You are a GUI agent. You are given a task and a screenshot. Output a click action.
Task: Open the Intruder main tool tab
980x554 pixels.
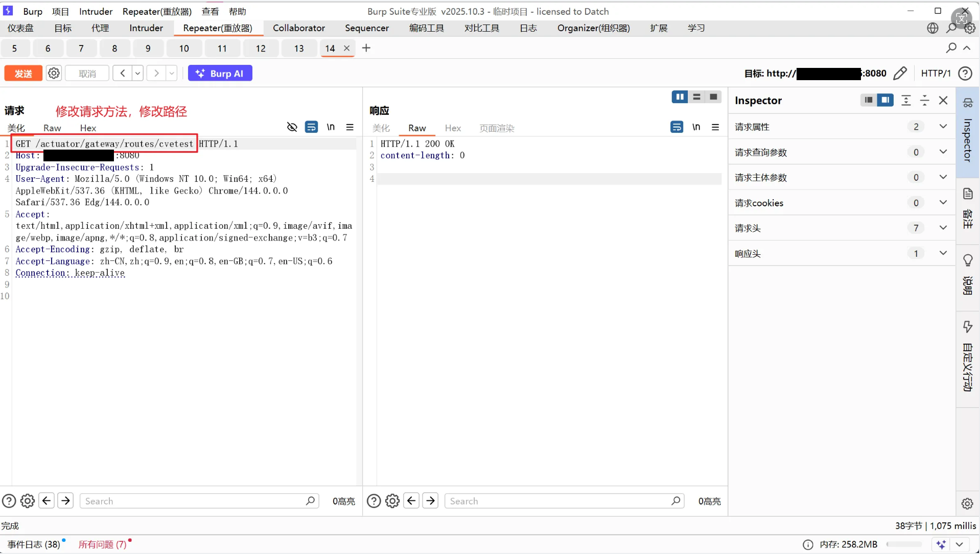click(146, 28)
